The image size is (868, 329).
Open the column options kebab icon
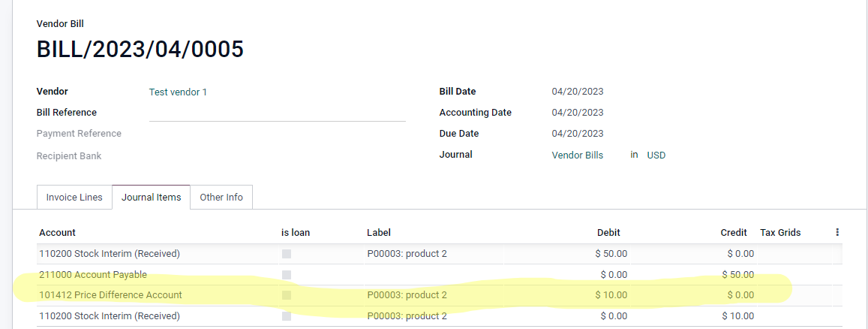[x=837, y=232]
